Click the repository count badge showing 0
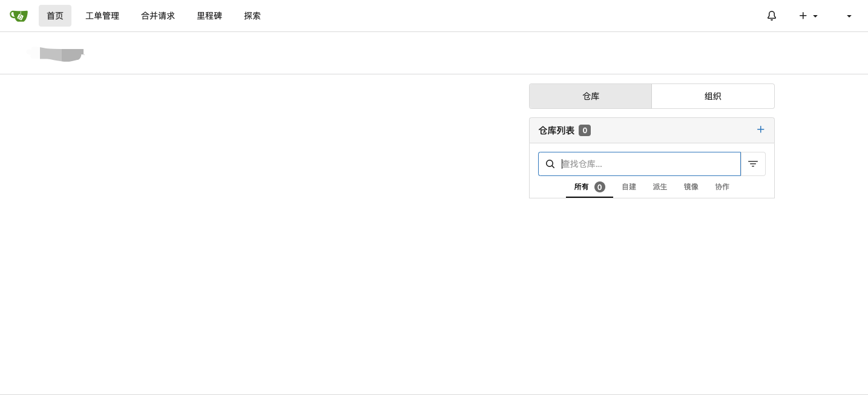868x395 pixels. tap(585, 130)
